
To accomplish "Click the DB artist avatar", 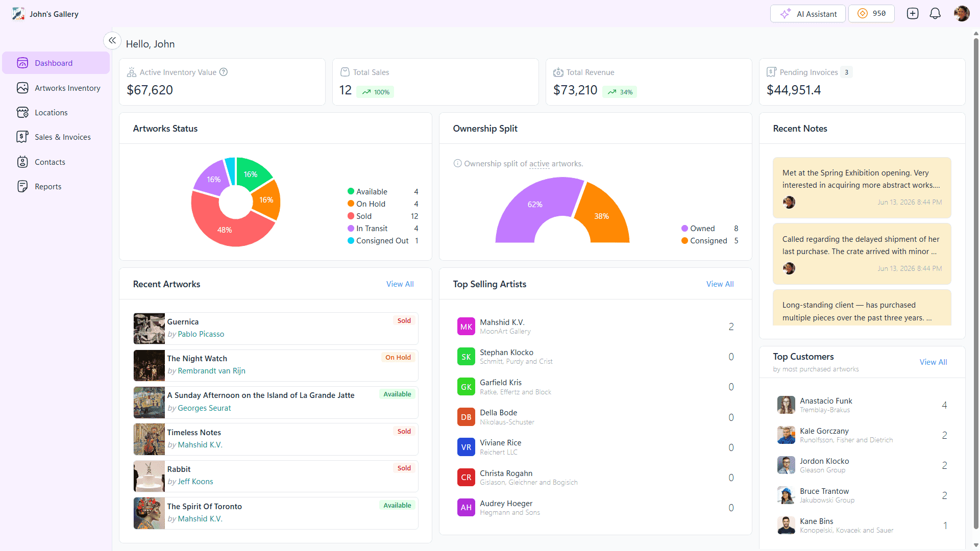I will click(466, 417).
